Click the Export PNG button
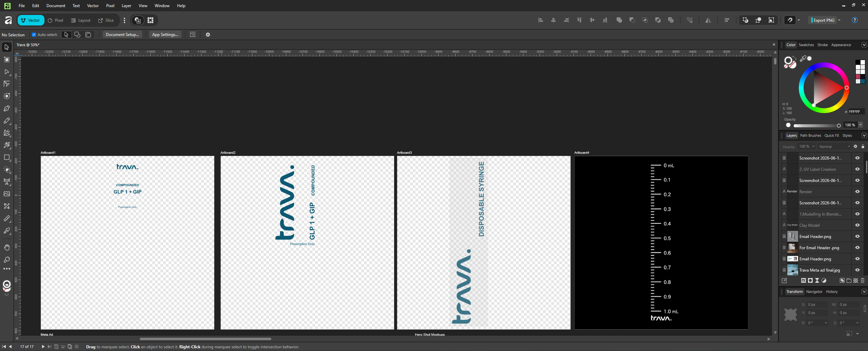 823,20
